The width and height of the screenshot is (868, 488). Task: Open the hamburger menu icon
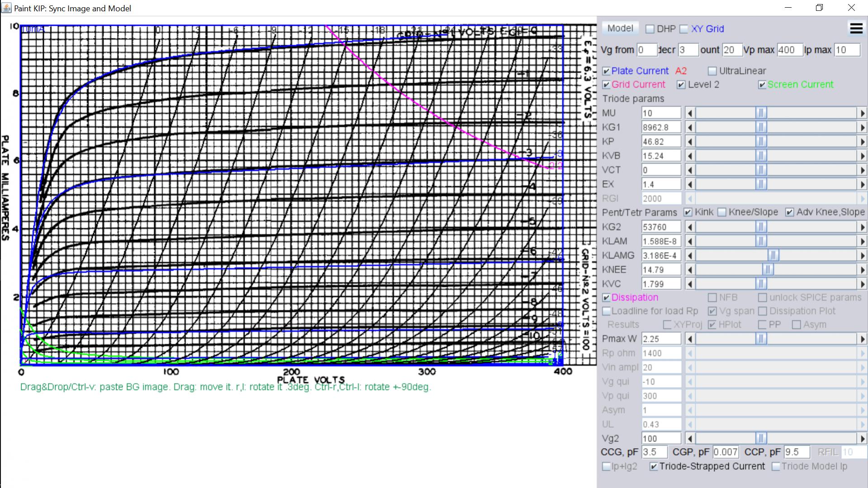856,28
